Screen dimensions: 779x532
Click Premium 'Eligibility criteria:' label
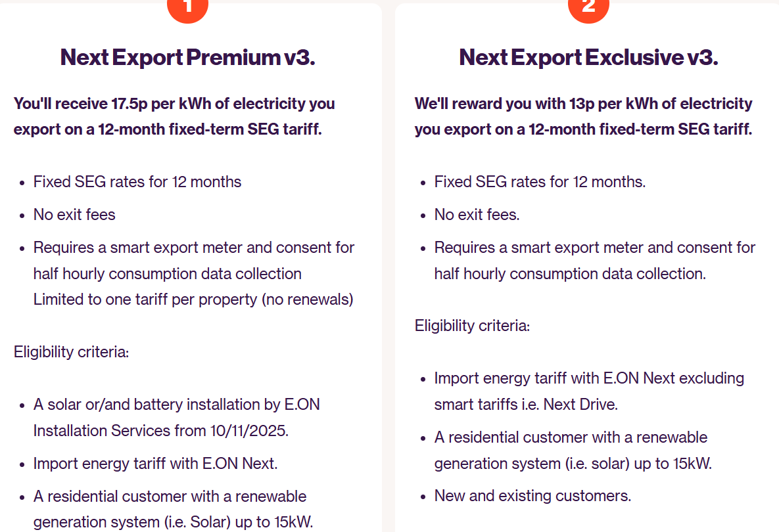71,352
